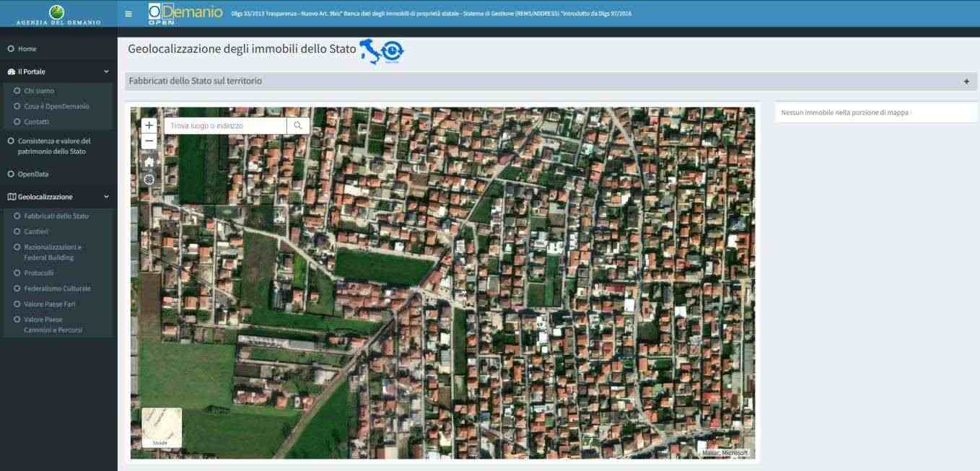Zoom out the map with minus button
The width and height of the screenshot is (980, 471).
(x=149, y=141)
